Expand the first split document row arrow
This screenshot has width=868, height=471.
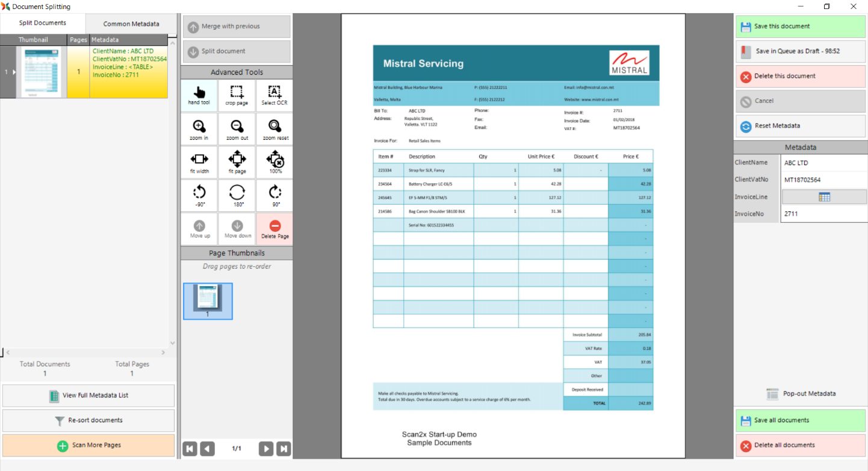(14, 72)
